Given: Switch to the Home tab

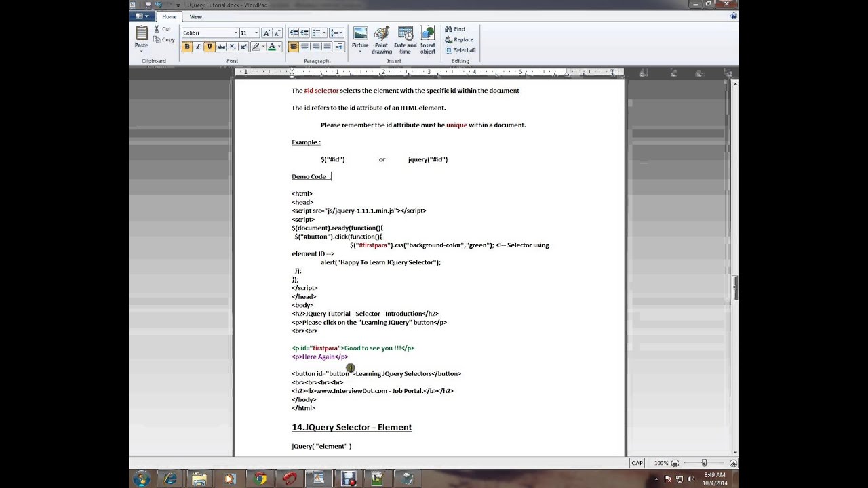Looking at the screenshot, I should coord(169,16).
